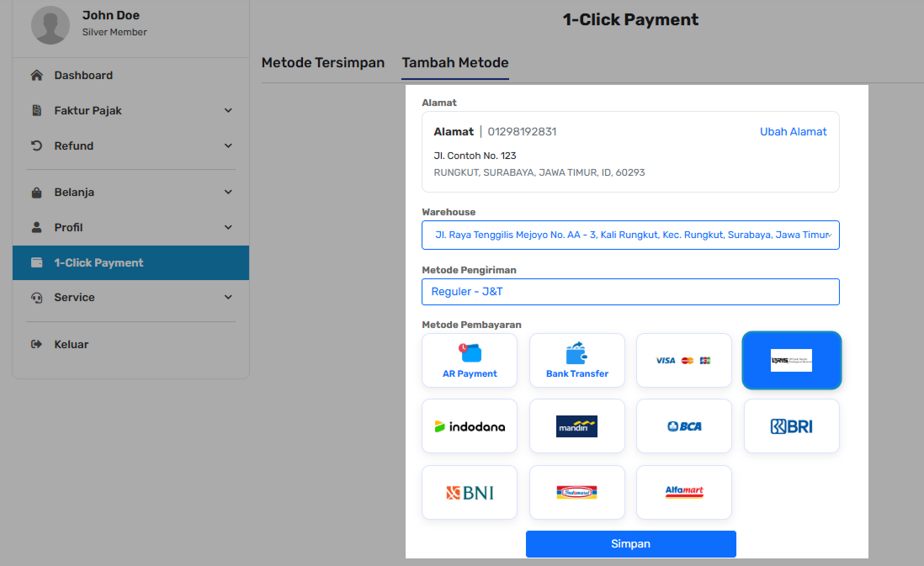Viewport: 924px width, 566px height.
Task: Click the Faktur Pajak document icon
Action: pos(36,110)
